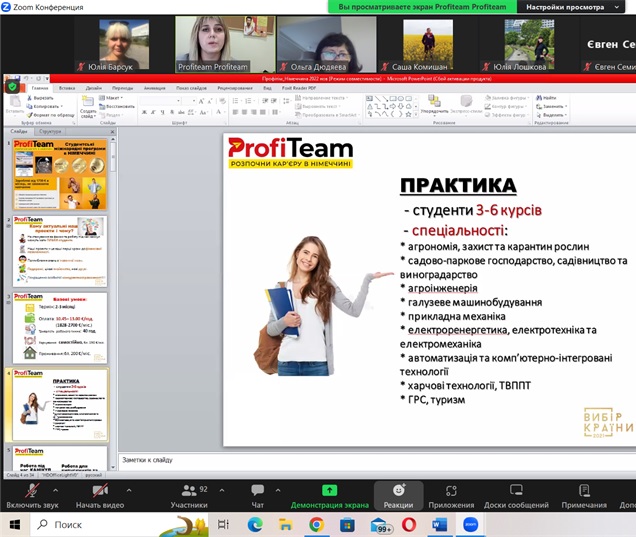This screenshot has width=636, height=537.
Task: Open Microsoft Edge from taskbar
Action: [x=255, y=524]
